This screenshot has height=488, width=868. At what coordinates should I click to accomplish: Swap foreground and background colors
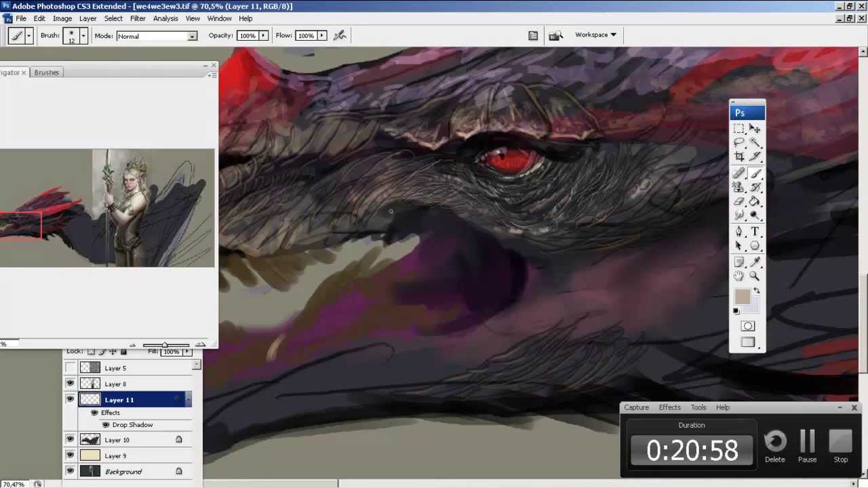(757, 291)
